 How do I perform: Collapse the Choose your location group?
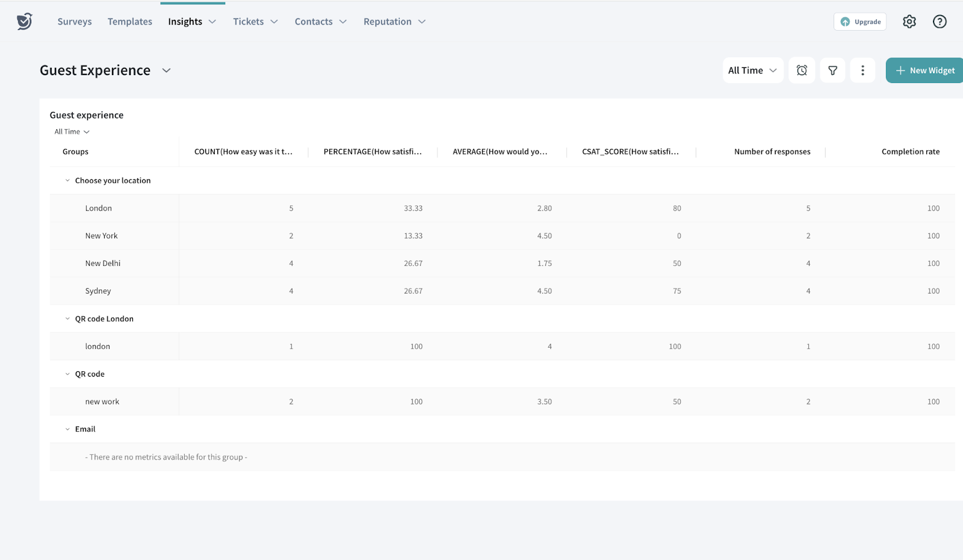point(67,180)
